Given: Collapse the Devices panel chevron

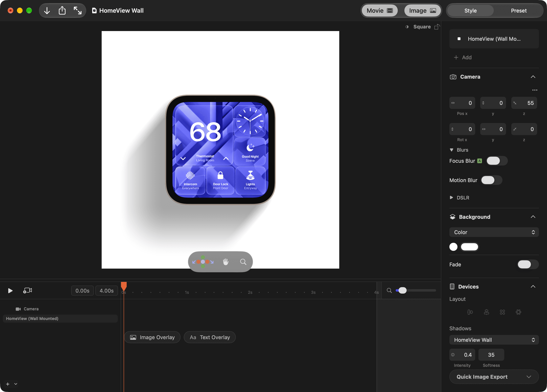Looking at the screenshot, I should [533, 286].
